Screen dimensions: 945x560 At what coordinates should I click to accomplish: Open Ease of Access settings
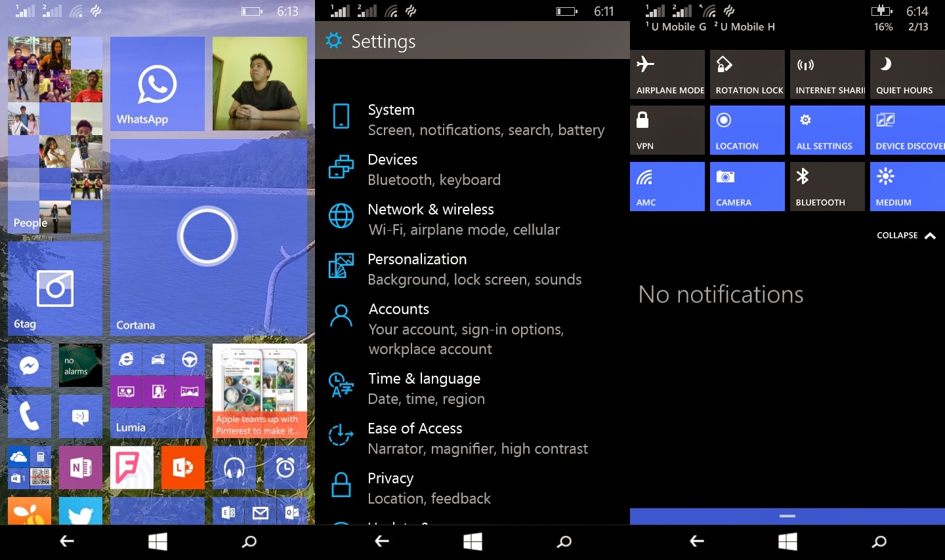point(472,439)
